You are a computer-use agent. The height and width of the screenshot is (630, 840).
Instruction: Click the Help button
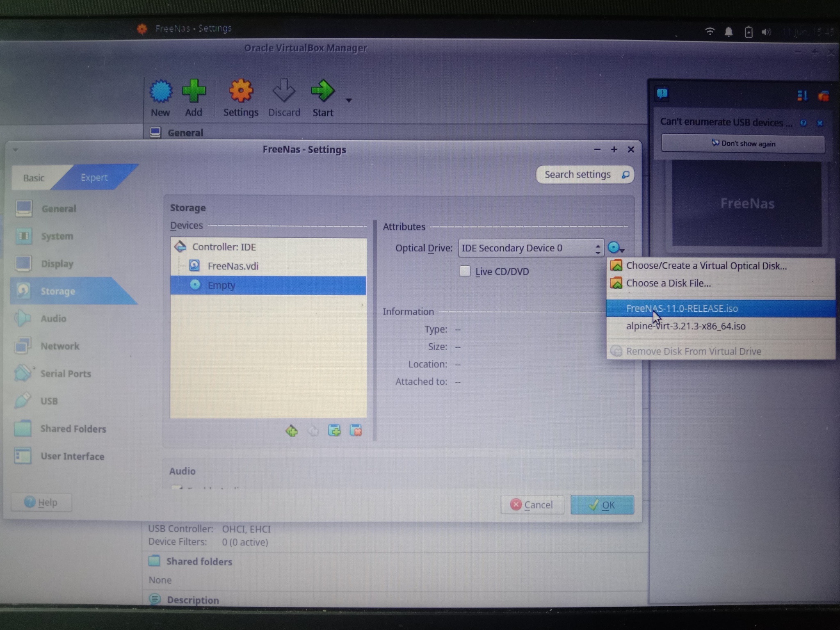click(41, 502)
